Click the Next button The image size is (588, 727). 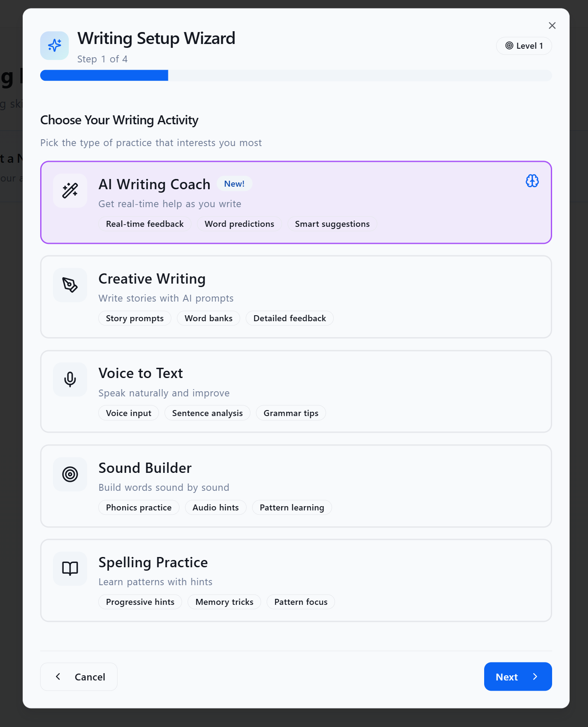pyautogui.click(x=517, y=677)
